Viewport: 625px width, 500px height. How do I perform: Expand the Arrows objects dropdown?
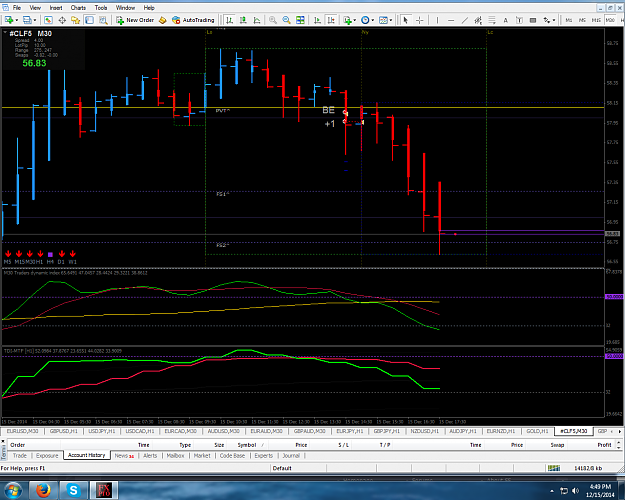click(554, 20)
